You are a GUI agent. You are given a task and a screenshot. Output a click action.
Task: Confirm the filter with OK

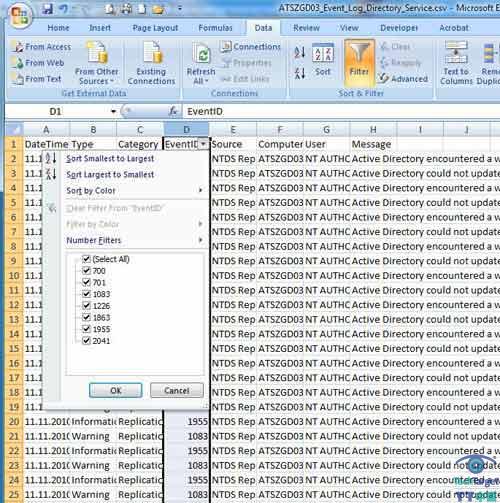tap(116, 390)
